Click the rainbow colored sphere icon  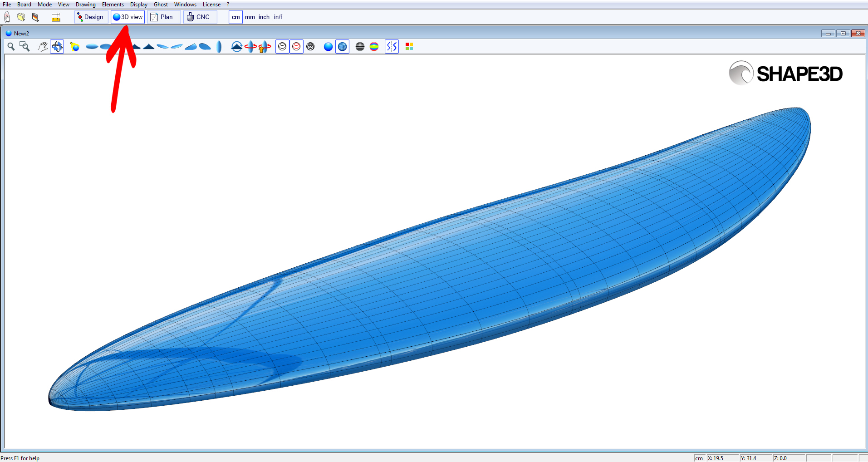tap(374, 46)
